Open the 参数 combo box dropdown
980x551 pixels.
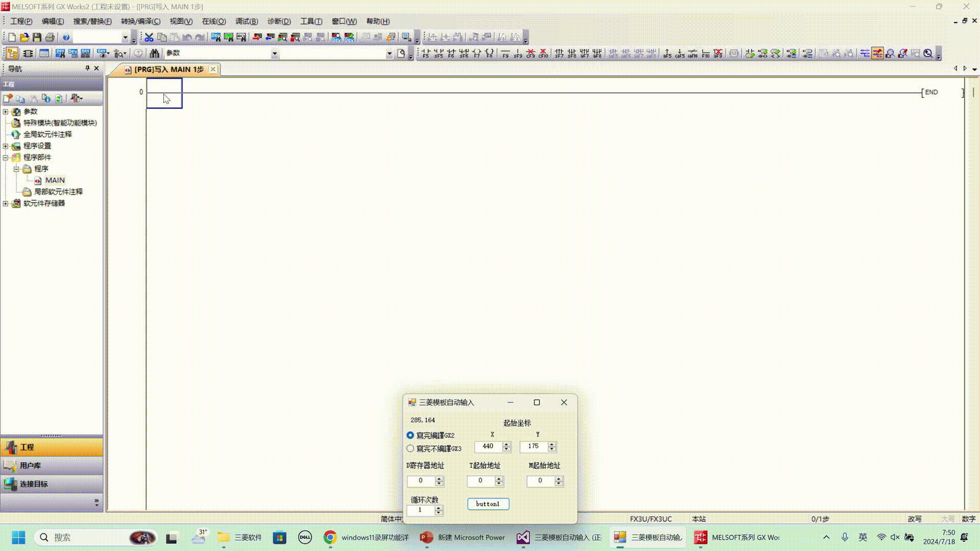[275, 54]
